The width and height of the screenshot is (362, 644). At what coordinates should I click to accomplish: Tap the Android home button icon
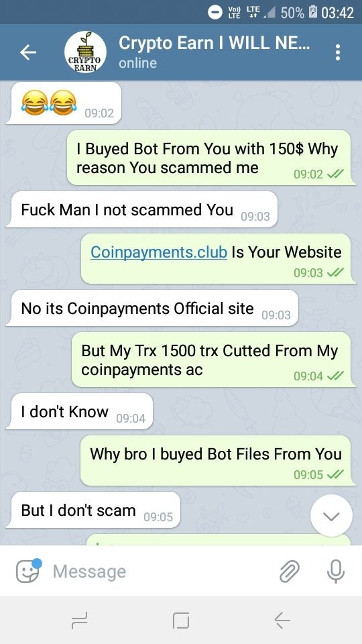(x=181, y=620)
